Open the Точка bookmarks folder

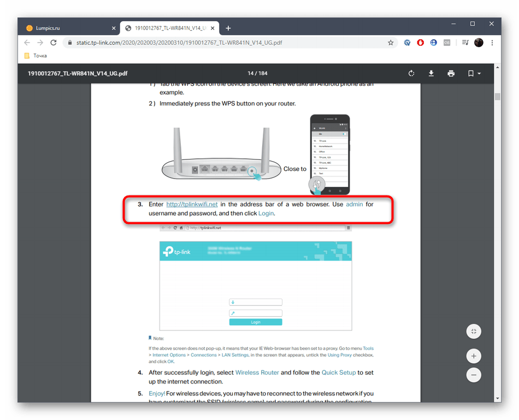click(x=36, y=56)
